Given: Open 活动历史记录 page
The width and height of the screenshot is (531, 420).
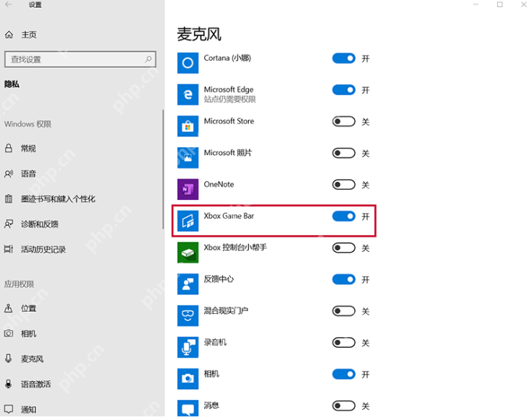Looking at the screenshot, I should 43,249.
